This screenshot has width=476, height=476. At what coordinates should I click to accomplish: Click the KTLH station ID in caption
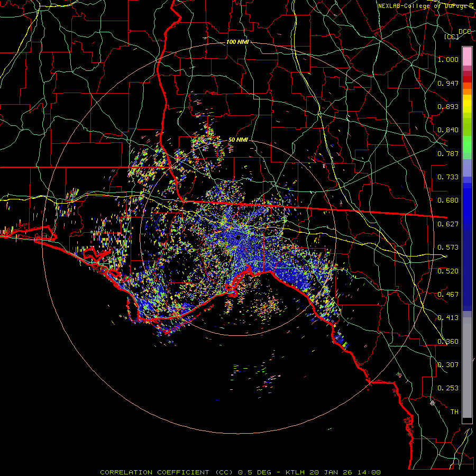pos(296,472)
